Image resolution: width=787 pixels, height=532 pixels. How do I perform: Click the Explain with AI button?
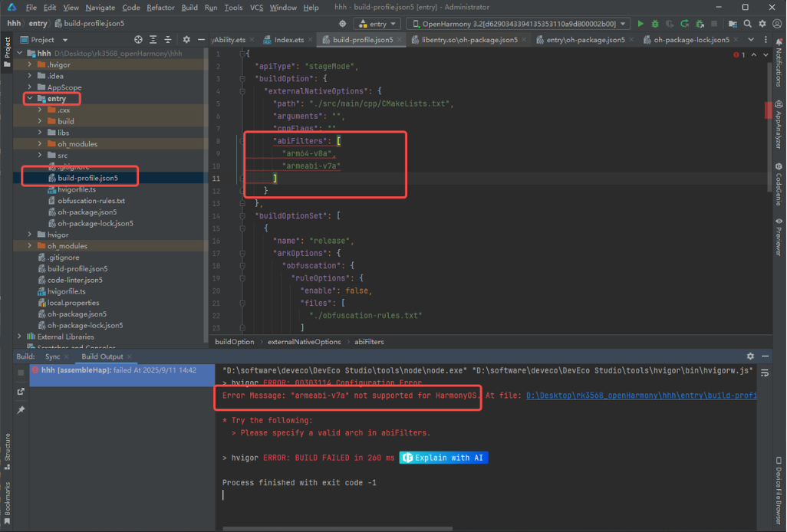[x=443, y=458]
